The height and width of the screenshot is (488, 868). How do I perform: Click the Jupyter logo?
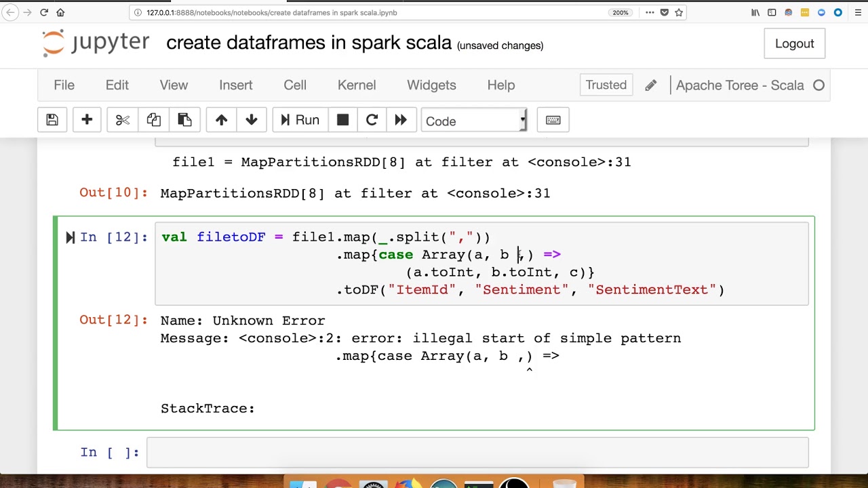coord(96,43)
